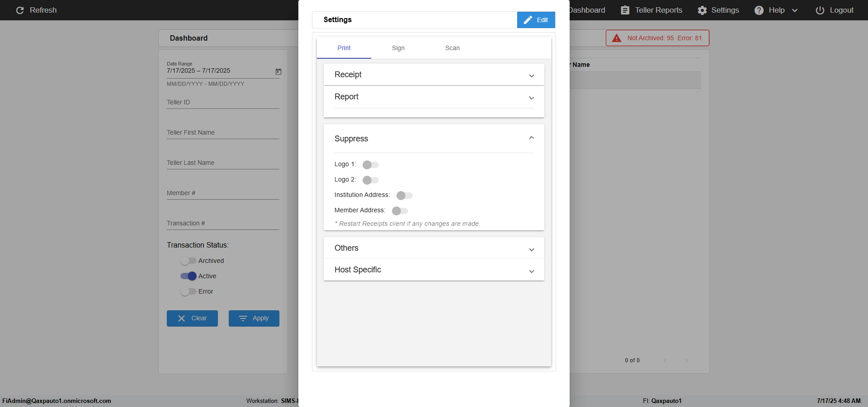The height and width of the screenshot is (407, 868).
Task: Click the Date Range input value
Action: (x=198, y=71)
